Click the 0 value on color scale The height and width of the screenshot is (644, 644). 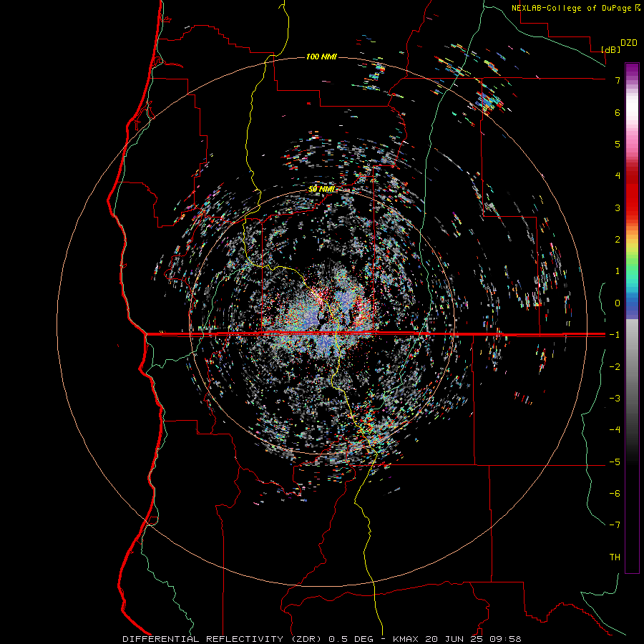pyautogui.click(x=618, y=303)
